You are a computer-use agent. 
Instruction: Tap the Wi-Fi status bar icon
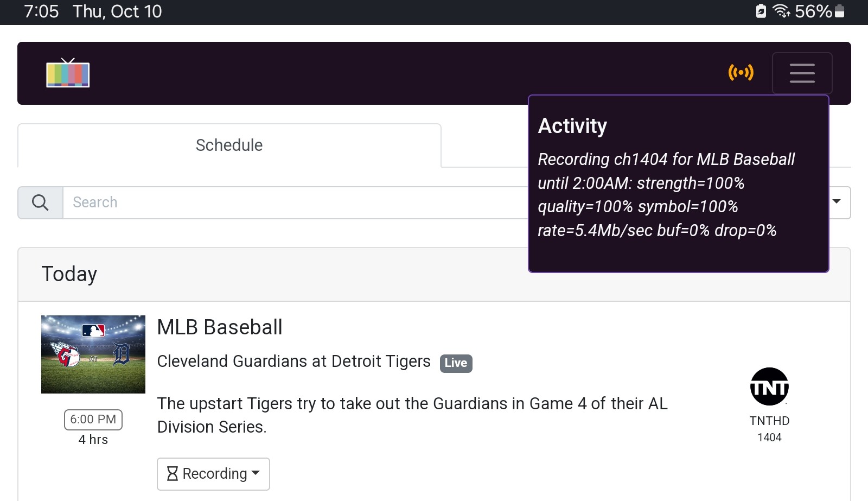[x=781, y=11]
